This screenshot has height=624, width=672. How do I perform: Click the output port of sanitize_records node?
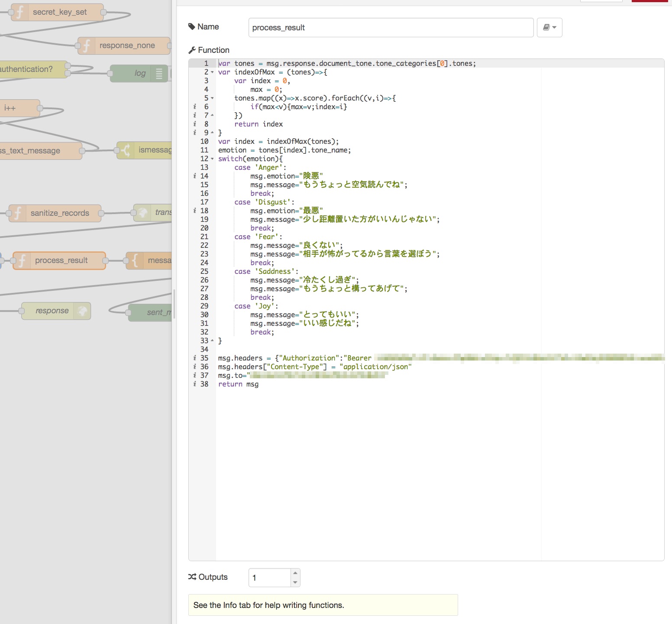(101, 213)
